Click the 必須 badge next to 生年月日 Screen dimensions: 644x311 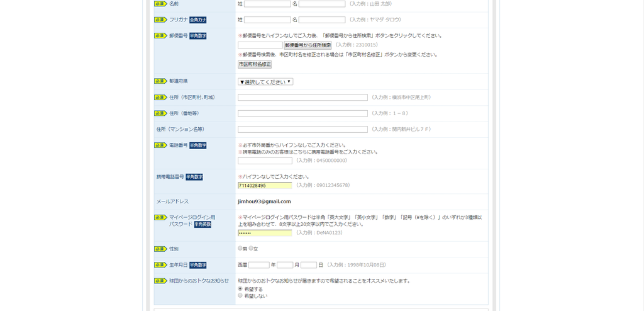click(160, 265)
